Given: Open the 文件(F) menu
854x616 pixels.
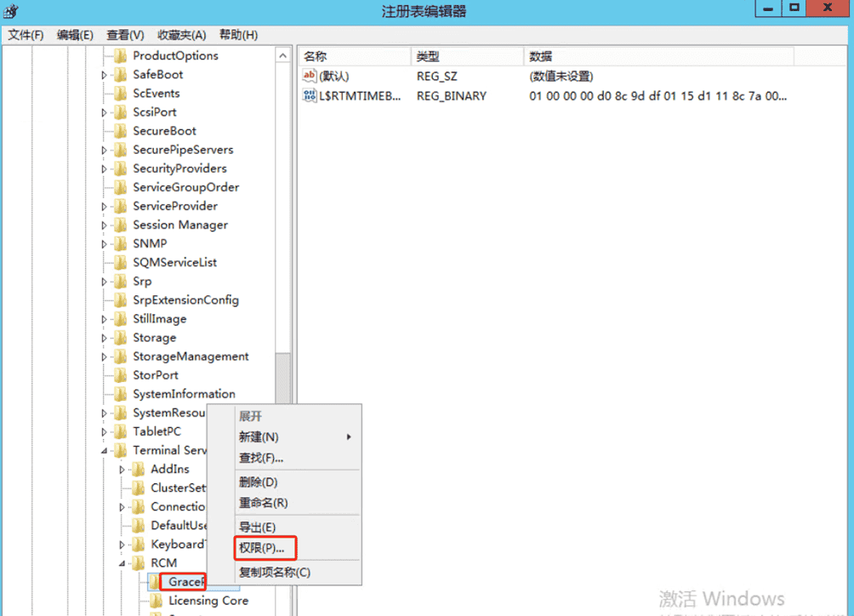Looking at the screenshot, I should point(26,35).
